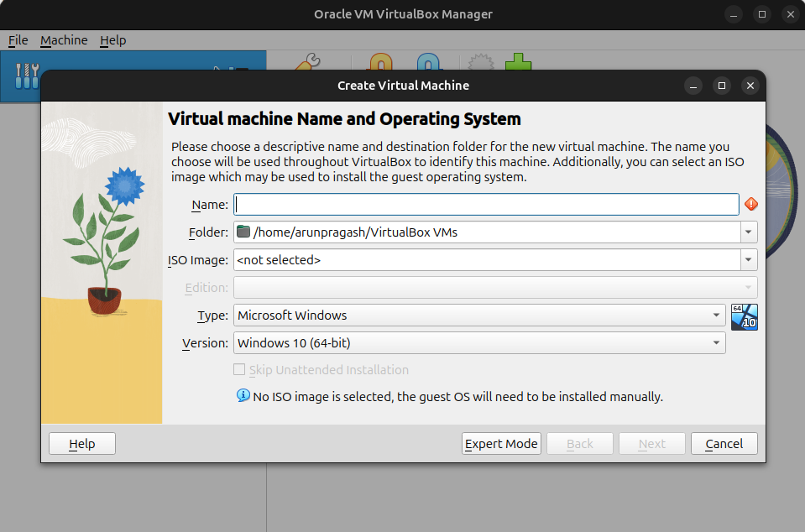The height and width of the screenshot is (532, 805).
Task: Select the Tools icon in VirtualBox Manager sidebar
Action: click(27, 76)
